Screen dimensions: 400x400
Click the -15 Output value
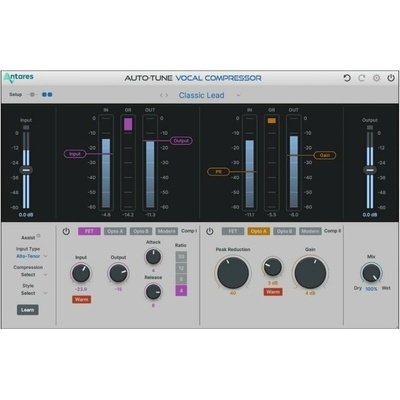coord(118,289)
